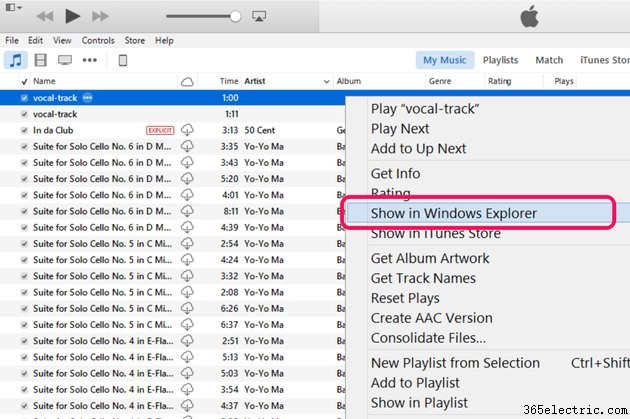This screenshot has width=630, height=419.
Task: Choose Add to Up Next
Action: 418,149
